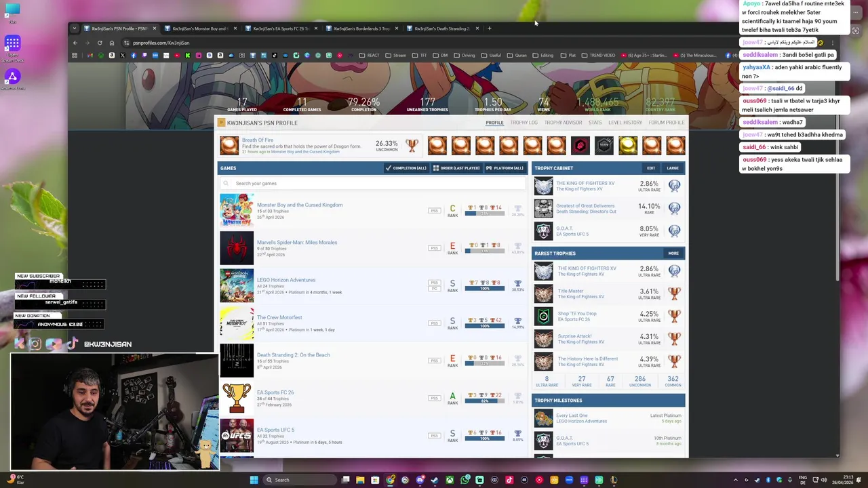Click EA Sports FC 26 82% progress bar
868x488 pixels.
[485, 401]
